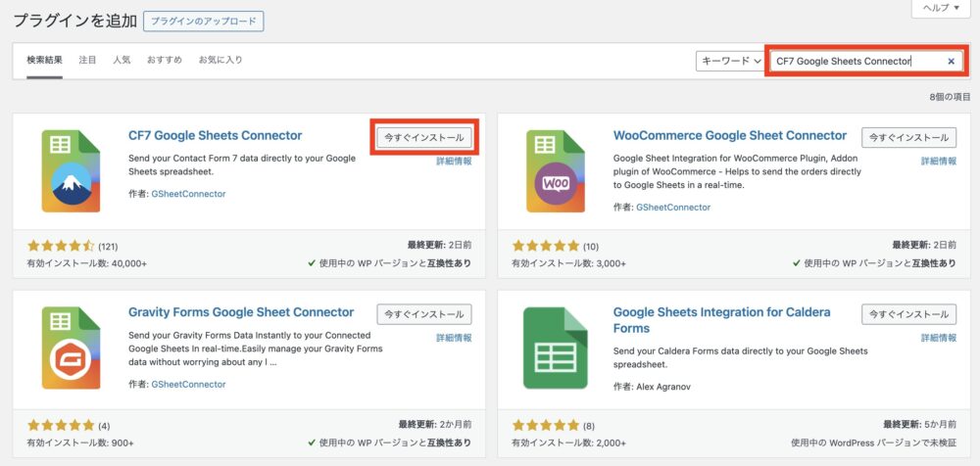Click the プラグインのアップロード button

tap(204, 22)
